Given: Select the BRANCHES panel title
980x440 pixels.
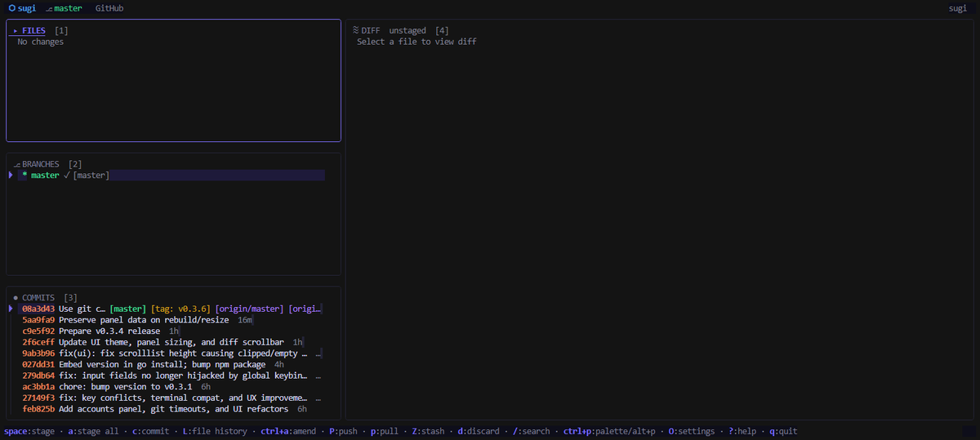Looking at the screenshot, I should point(41,164).
